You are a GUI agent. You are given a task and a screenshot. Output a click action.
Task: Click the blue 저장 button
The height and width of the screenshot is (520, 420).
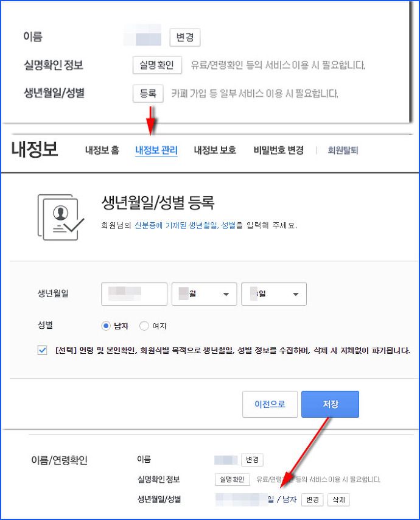pos(330,404)
